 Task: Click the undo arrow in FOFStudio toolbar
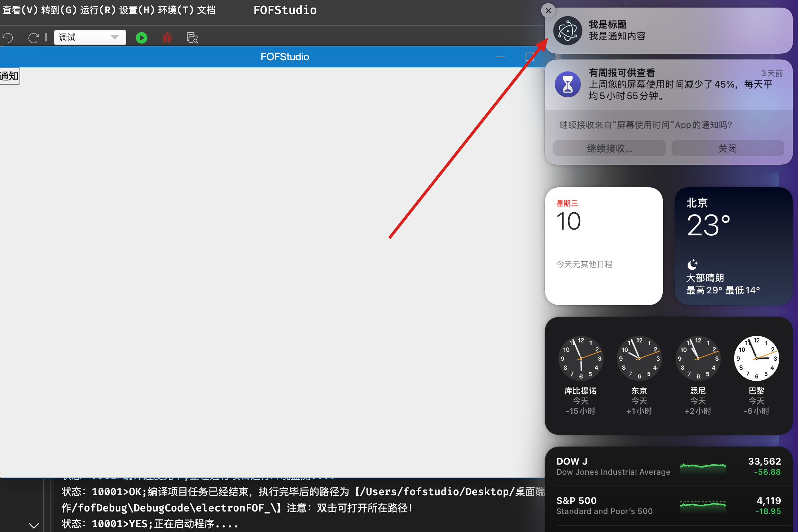coord(8,38)
